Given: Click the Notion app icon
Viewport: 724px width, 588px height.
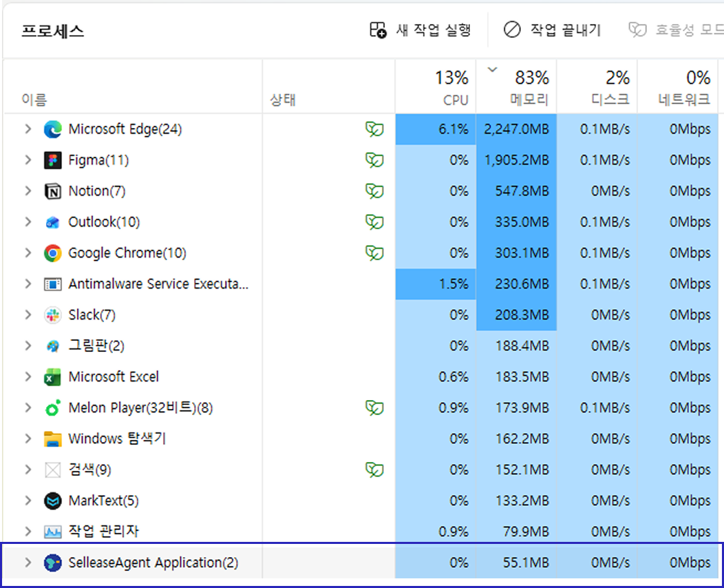Looking at the screenshot, I should click(x=52, y=191).
